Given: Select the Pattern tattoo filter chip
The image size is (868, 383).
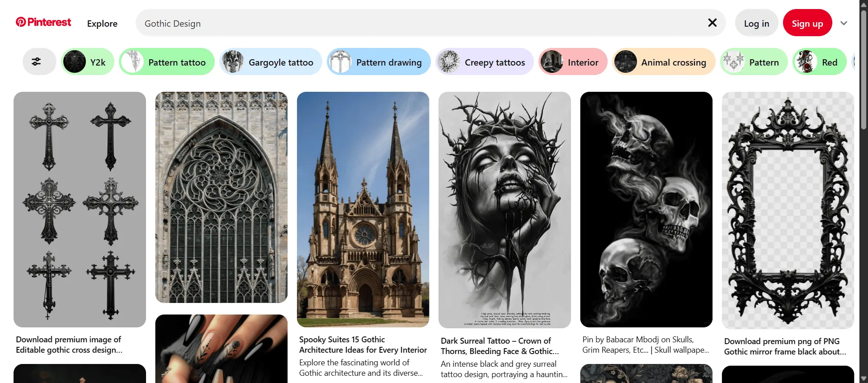Looking at the screenshot, I should 167,62.
